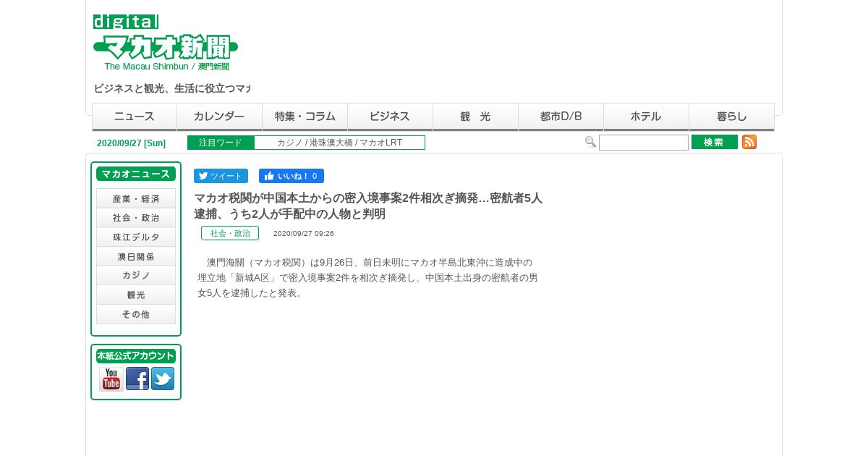Click the マカオLRT trending keyword link
868x456 pixels.
click(381, 143)
